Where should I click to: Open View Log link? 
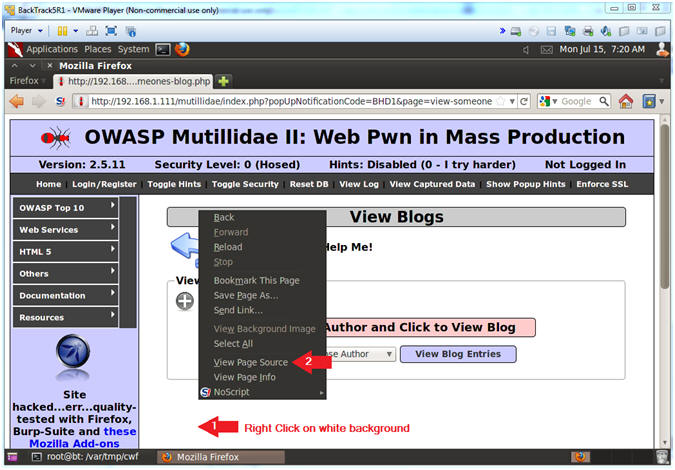point(359,184)
